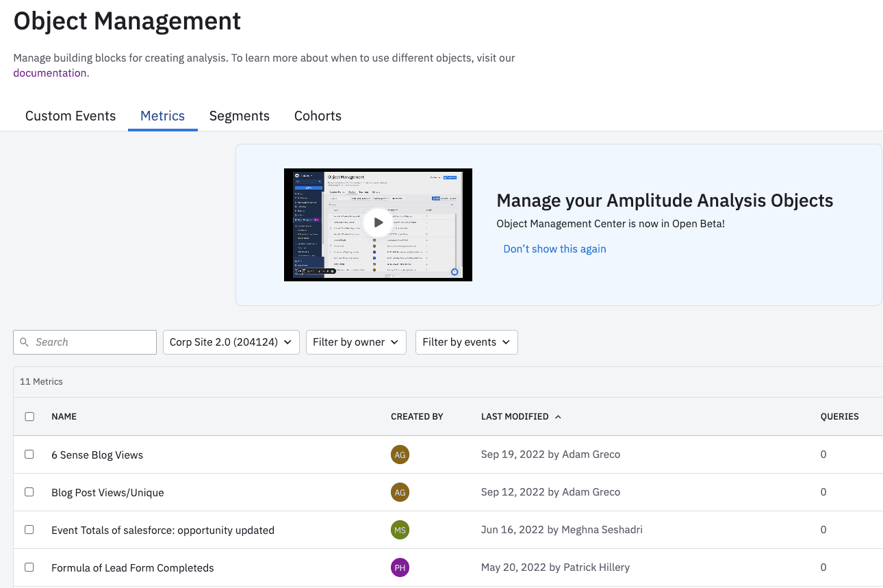Open the Cohorts tab
The height and width of the screenshot is (588, 883).
point(318,116)
